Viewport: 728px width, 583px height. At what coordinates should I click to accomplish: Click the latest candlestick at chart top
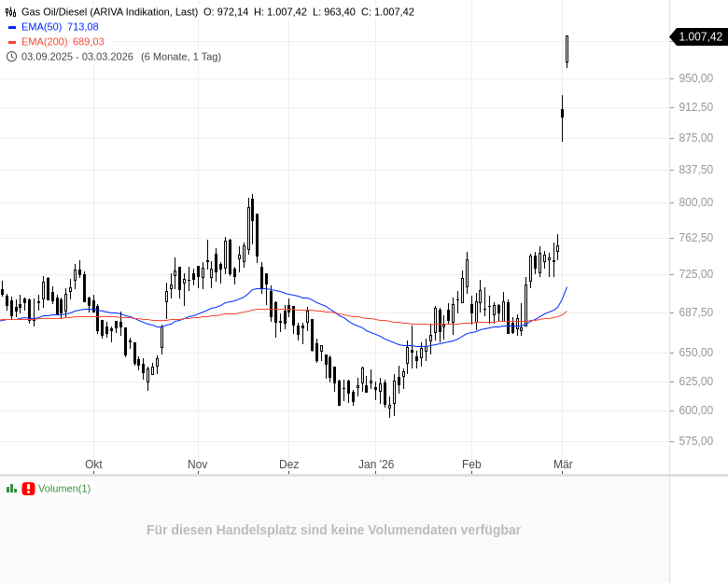pyautogui.click(x=567, y=49)
